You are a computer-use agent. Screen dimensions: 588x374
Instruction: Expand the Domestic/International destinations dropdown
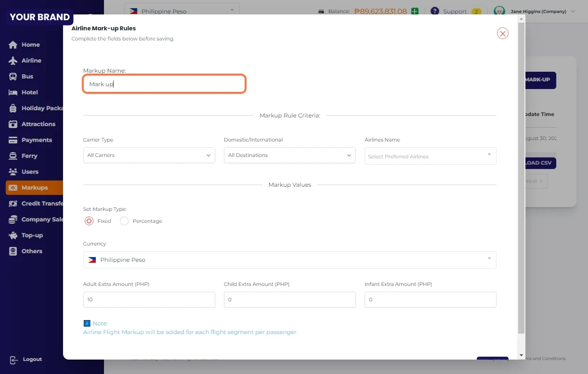[289, 155]
